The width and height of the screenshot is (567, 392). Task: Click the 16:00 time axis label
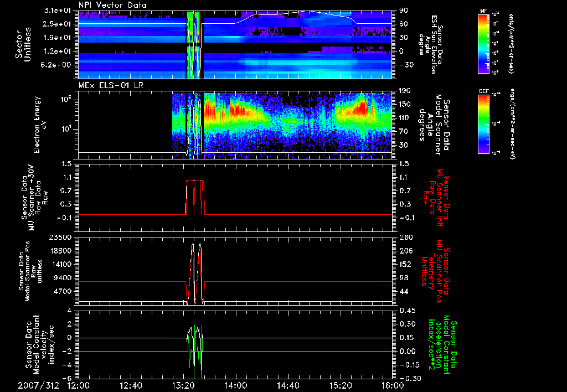coord(393,385)
